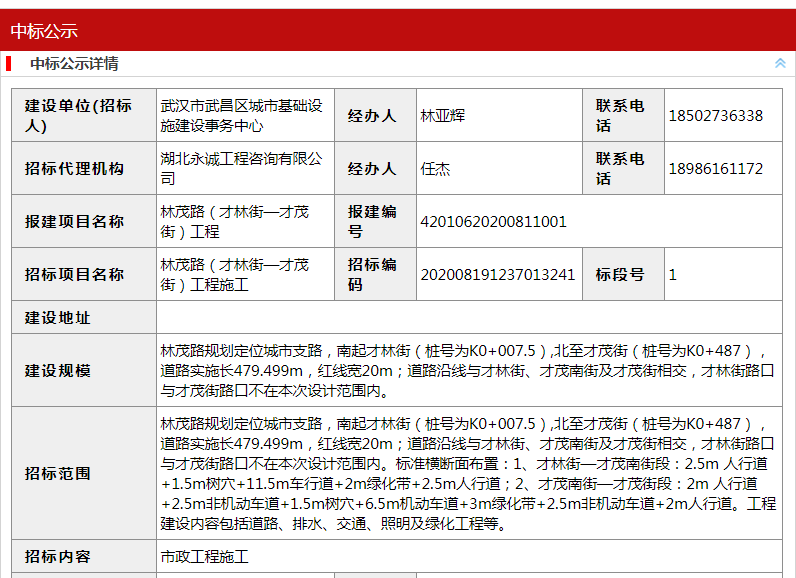The height and width of the screenshot is (578, 796).
Task: Click the contact name 林亚辉
Action: pyautogui.click(x=443, y=116)
